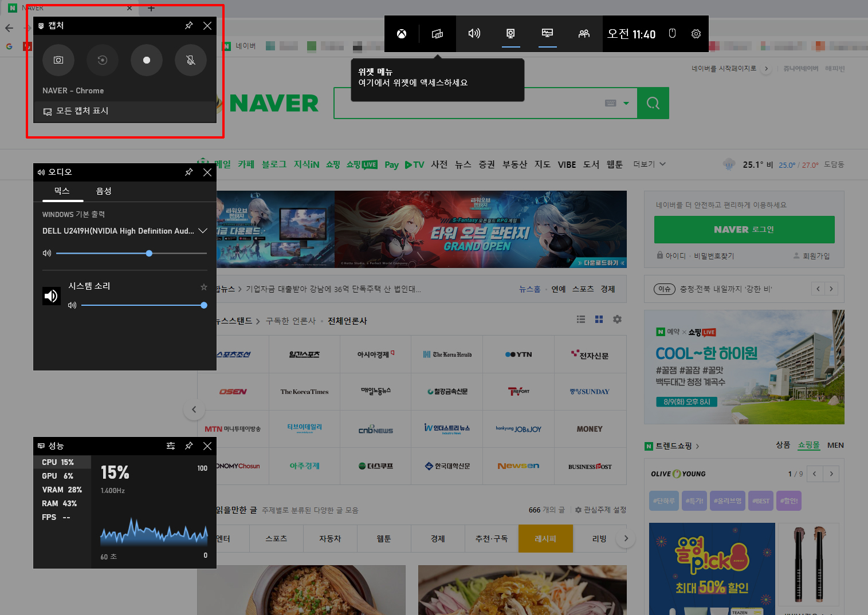The height and width of the screenshot is (615, 868).
Task: Toggle Performance widget in Game Bar
Action: click(x=547, y=34)
